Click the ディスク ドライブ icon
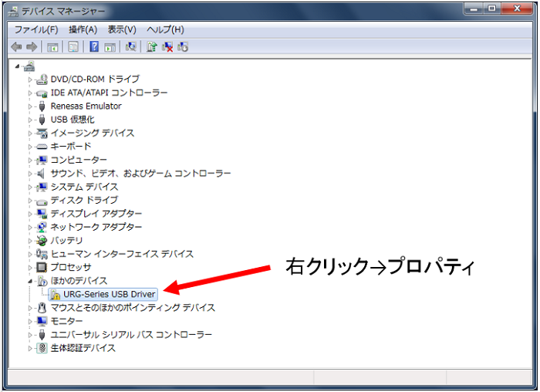This screenshot has width=540, height=392. 42,201
